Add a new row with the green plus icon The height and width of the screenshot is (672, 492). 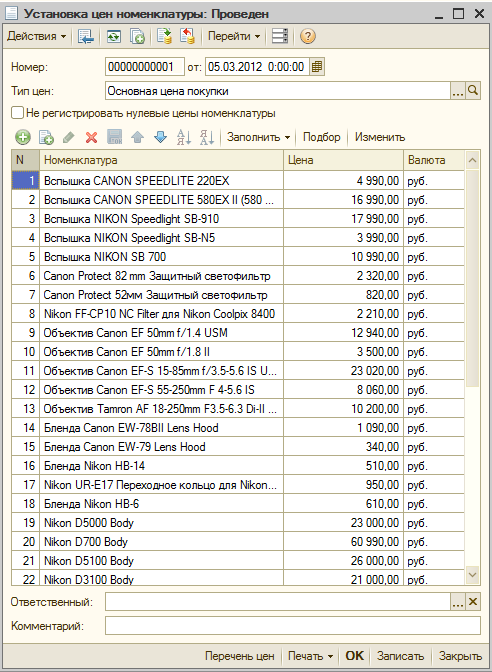(x=23, y=138)
